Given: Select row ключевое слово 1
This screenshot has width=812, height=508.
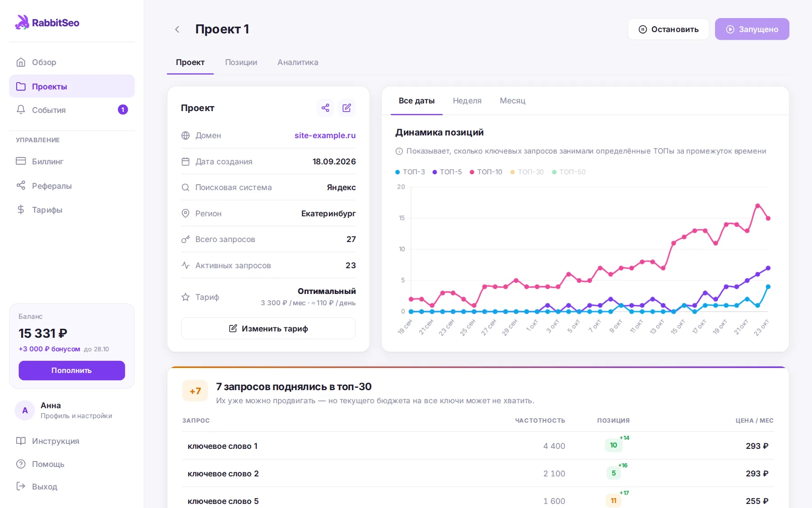Looking at the screenshot, I should point(478,446).
